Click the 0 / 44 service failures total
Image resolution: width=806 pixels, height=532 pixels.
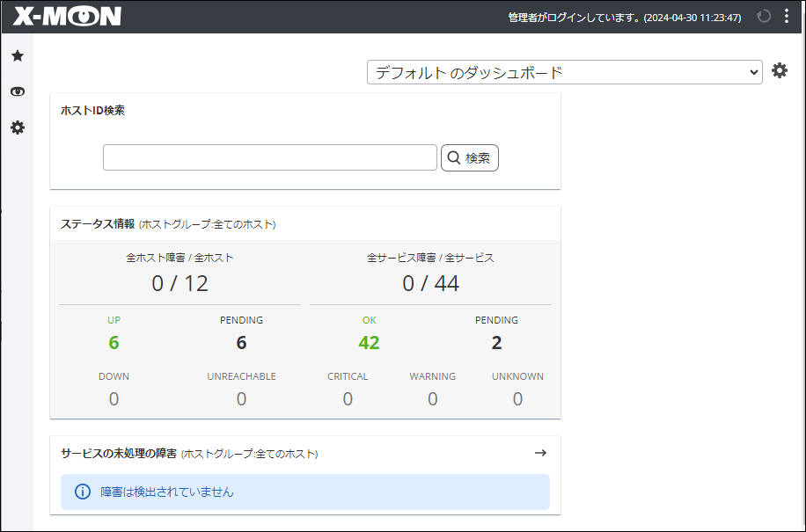click(430, 283)
